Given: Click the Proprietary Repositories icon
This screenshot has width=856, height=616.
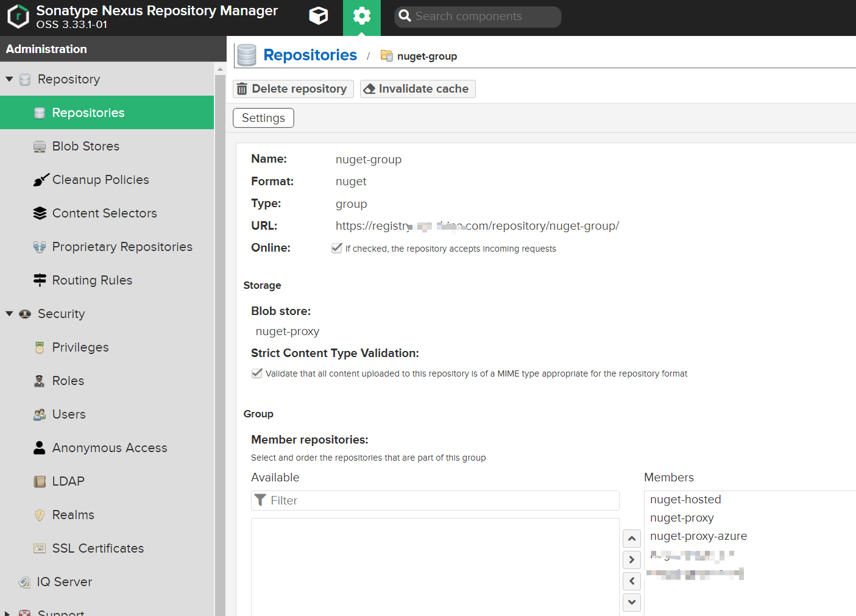Looking at the screenshot, I should (x=40, y=247).
